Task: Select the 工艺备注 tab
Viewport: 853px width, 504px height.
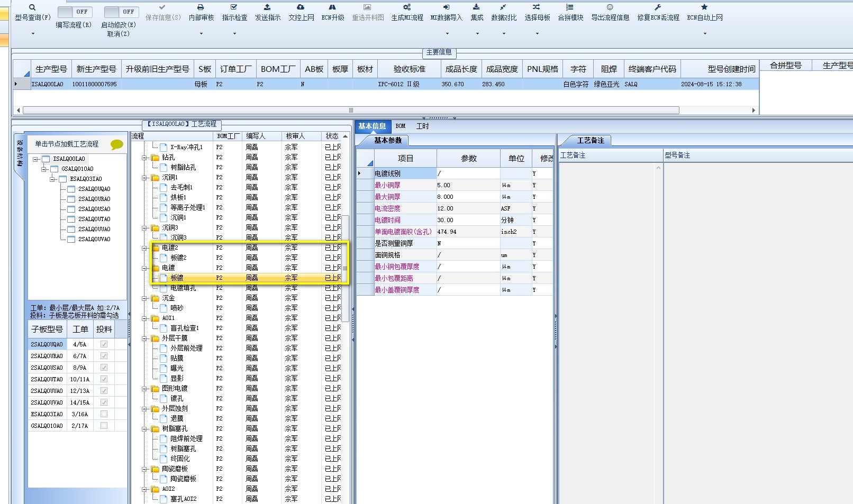Action: pos(591,141)
